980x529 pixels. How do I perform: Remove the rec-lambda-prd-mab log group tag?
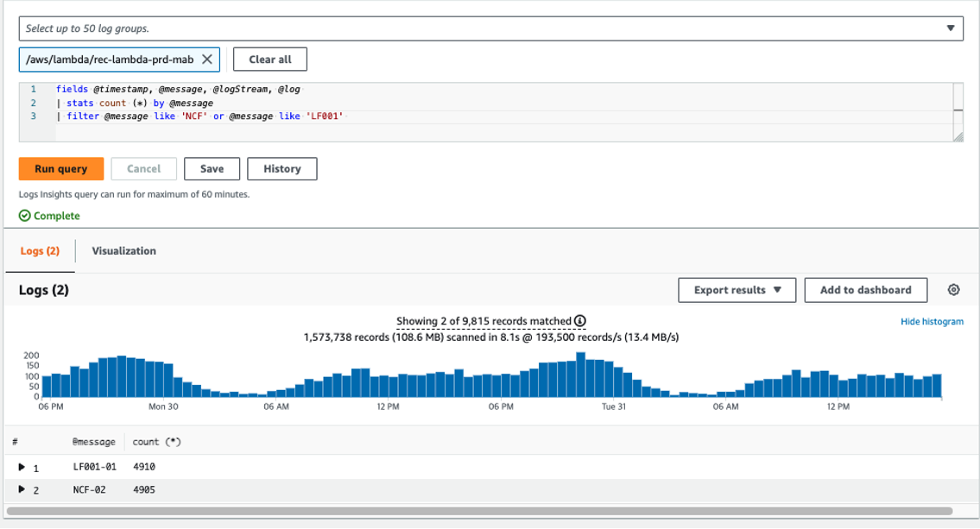point(207,60)
